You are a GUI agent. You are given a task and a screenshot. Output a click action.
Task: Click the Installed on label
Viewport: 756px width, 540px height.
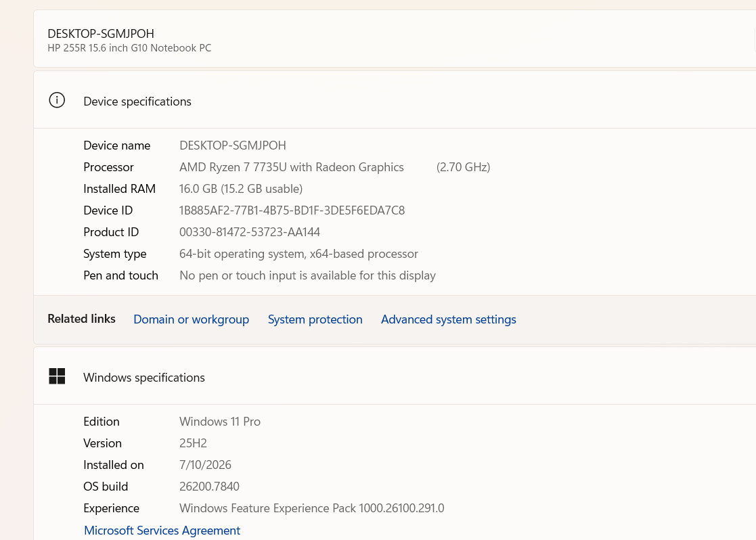pyautogui.click(x=113, y=465)
